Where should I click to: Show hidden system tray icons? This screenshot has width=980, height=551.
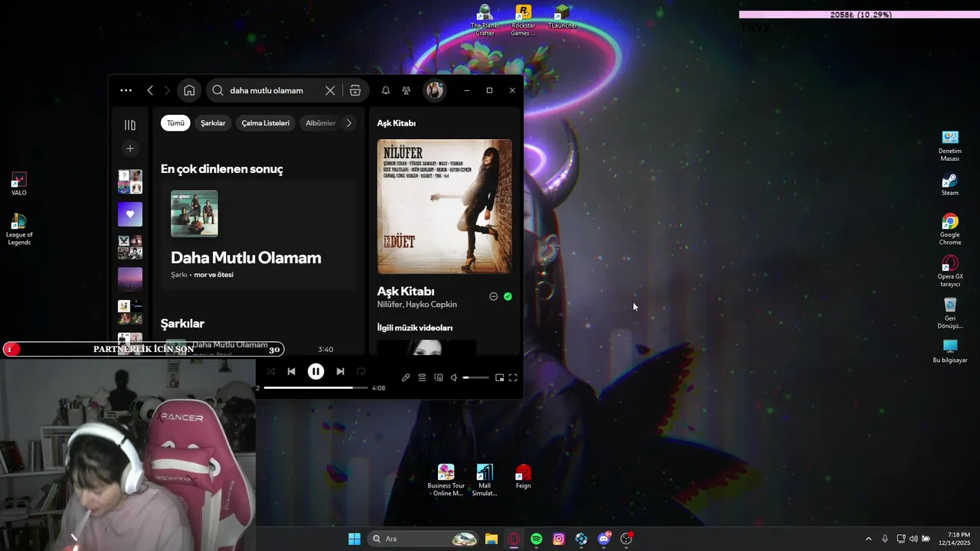[x=868, y=539]
